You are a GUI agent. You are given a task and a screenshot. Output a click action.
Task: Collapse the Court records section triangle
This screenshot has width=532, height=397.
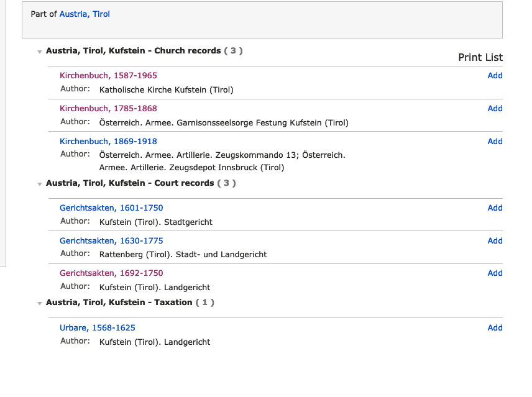tap(40, 184)
